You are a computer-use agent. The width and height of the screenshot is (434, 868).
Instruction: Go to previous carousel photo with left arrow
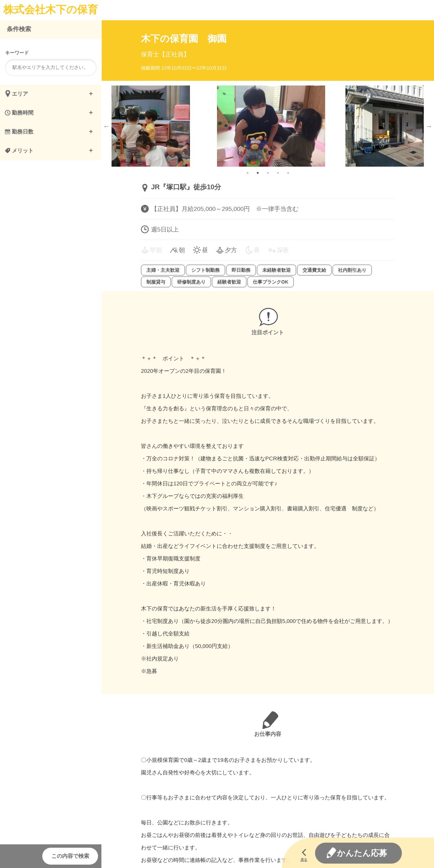pos(106,126)
